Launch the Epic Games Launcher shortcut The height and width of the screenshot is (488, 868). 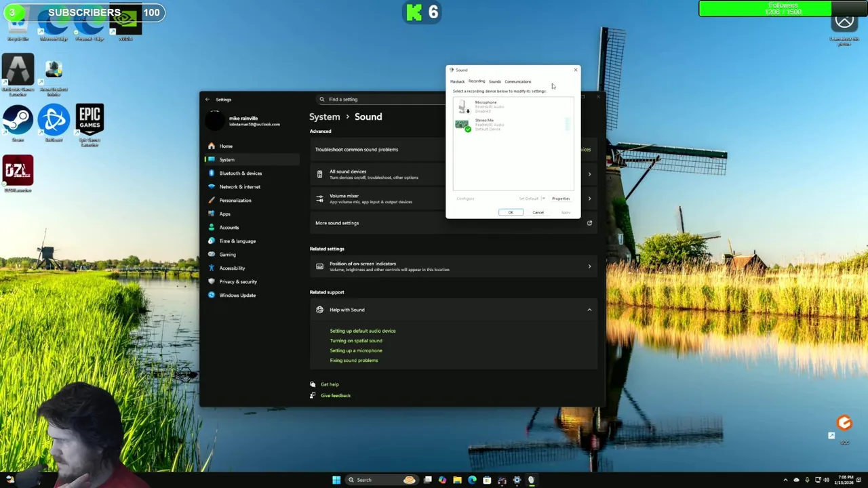click(x=90, y=125)
